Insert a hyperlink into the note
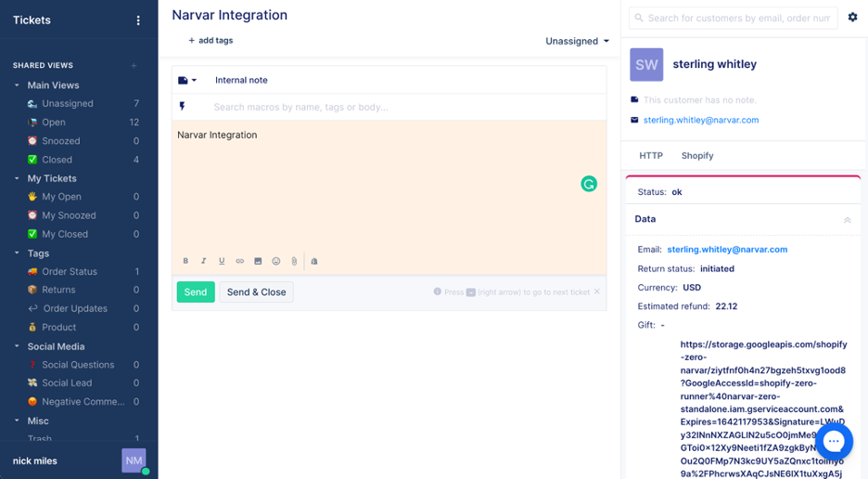 (239, 261)
